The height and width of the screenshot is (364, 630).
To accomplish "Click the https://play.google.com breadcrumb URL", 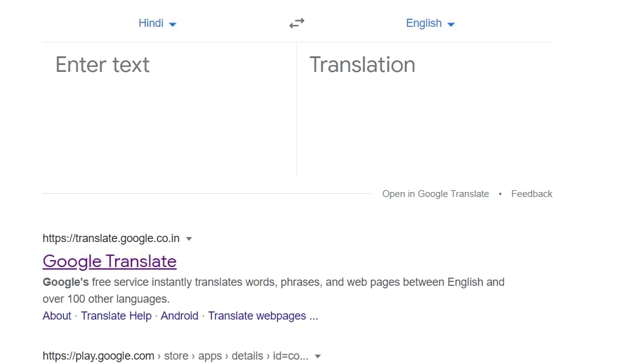I will coord(176,356).
